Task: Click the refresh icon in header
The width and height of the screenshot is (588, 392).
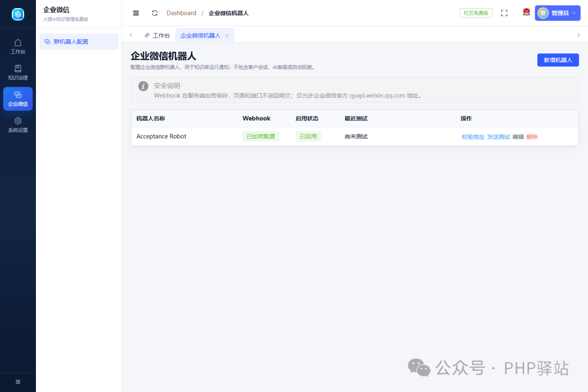Action: 155,13
